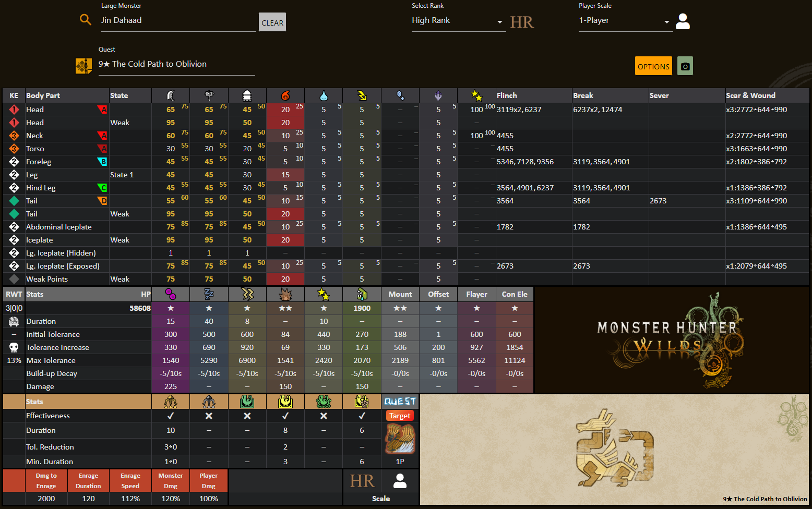Click the search magnifier icon
Viewport: 812px width, 509px height.
pos(85,20)
